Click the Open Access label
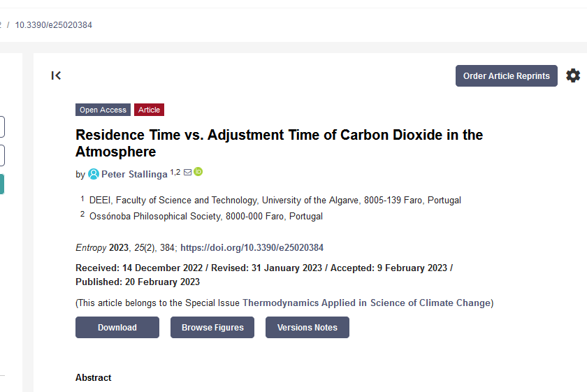Image resolution: width=587 pixels, height=392 pixels. (103, 110)
